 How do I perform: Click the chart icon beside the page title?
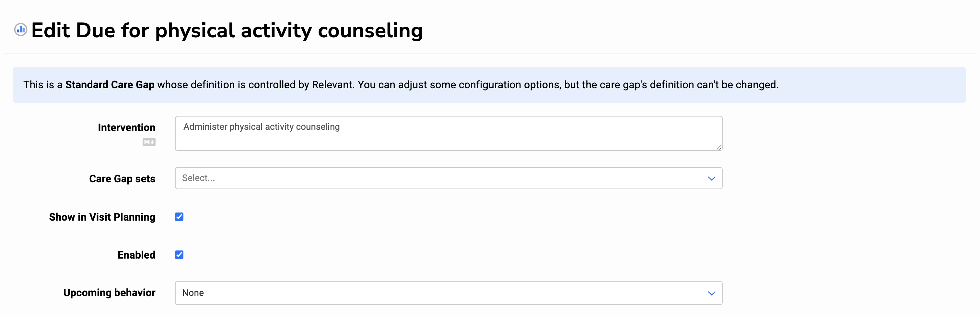click(20, 30)
